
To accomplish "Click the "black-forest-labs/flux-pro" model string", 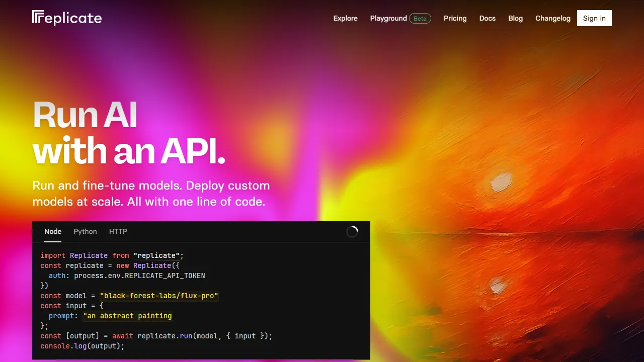I will point(159,296).
